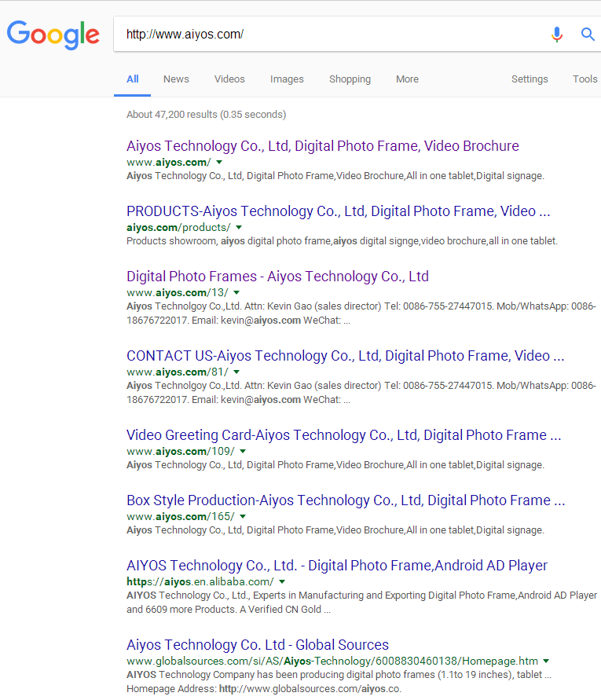This screenshot has height=700, width=601.
Task: Click the globalsources.com Aiyos-Technology URL text
Action: tap(332, 662)
